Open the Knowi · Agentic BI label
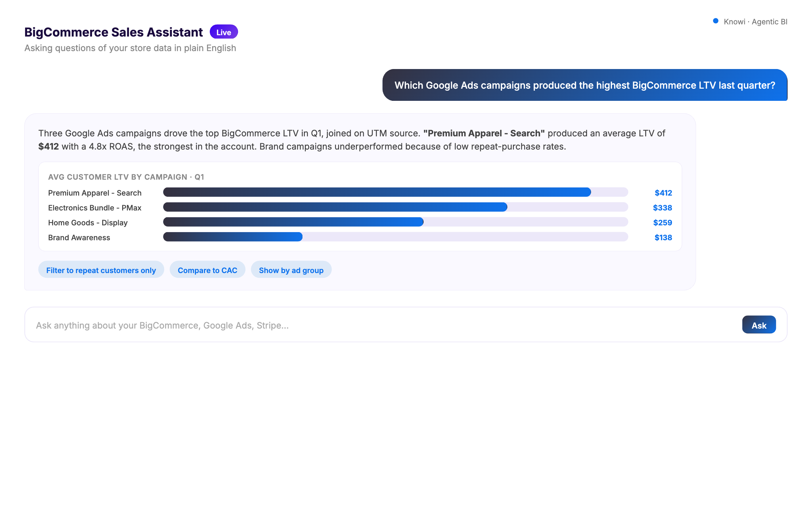The height and width of the screenshot is (515, 812). (755, 22)
